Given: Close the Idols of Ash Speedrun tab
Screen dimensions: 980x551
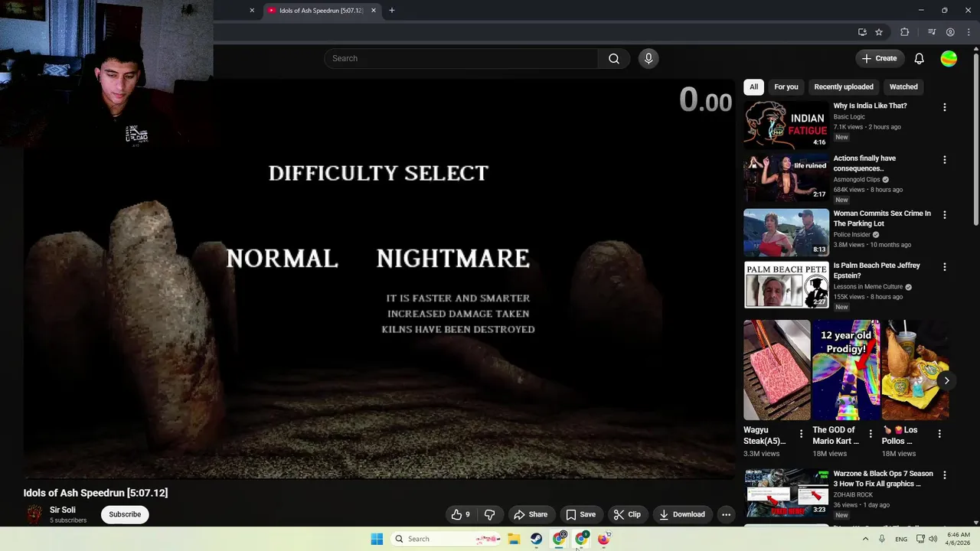Looking at the screenshot, I should [373, 11].
